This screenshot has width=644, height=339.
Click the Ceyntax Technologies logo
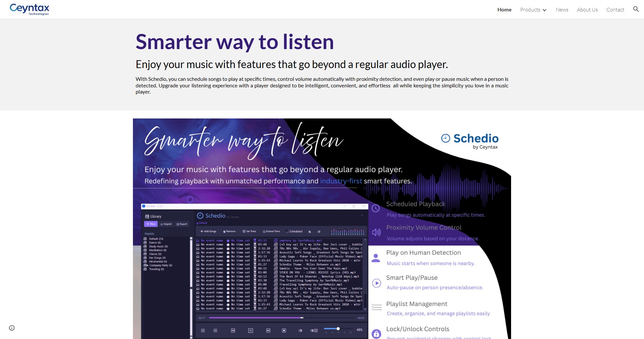(29, 9)
